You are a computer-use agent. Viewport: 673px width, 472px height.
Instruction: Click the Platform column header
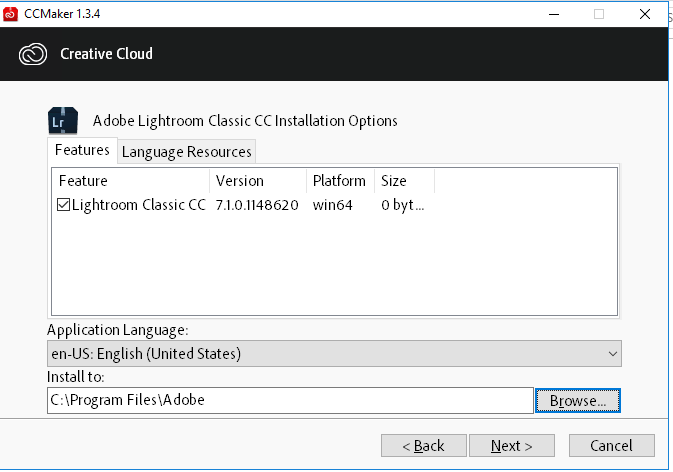click(340, 181)
